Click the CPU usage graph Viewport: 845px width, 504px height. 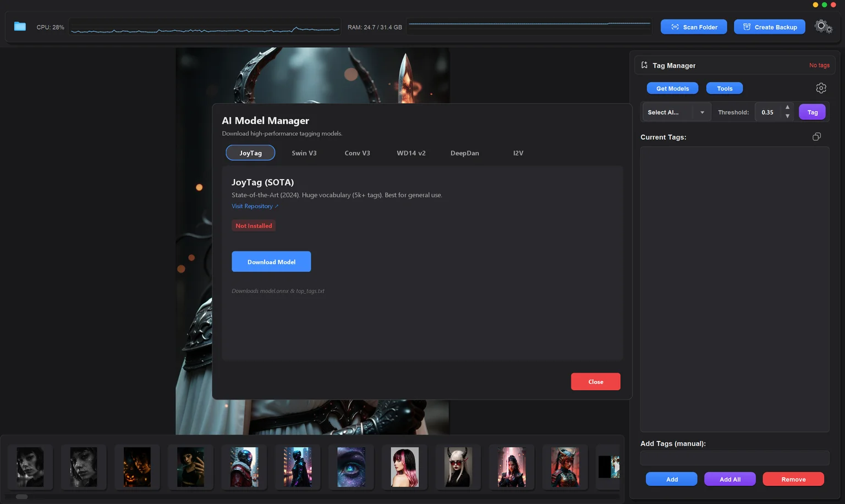click(205, 27)
